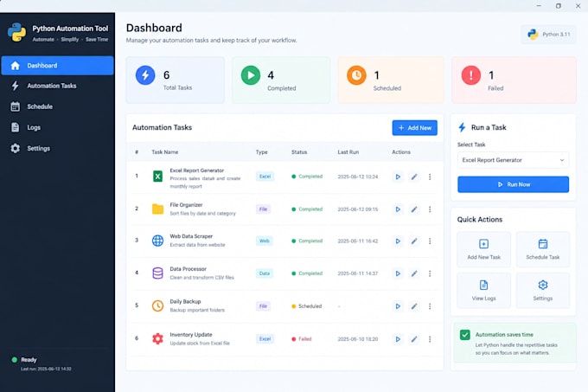Open more options for Data Processor
Viewport: 588px width, 392px height.
click(x=430, y=273)
